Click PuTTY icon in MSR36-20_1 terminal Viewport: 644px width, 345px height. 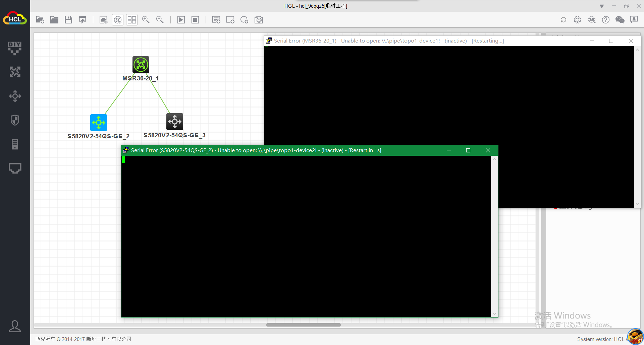[269, 41]
